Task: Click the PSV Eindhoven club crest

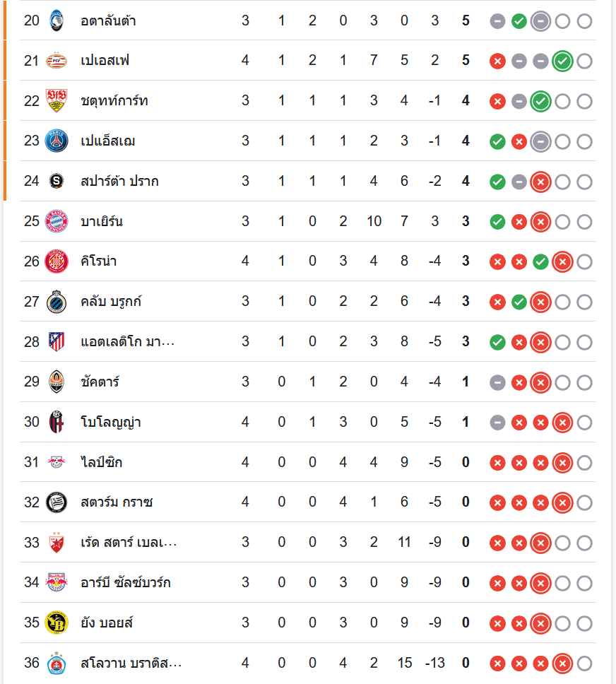Action: coord(56,61)
